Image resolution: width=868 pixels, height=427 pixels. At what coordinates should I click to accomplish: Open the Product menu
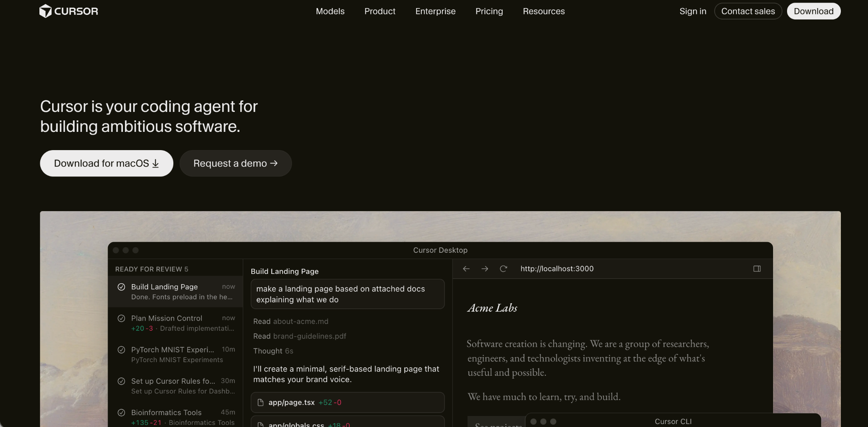click(x=380, y=11)
